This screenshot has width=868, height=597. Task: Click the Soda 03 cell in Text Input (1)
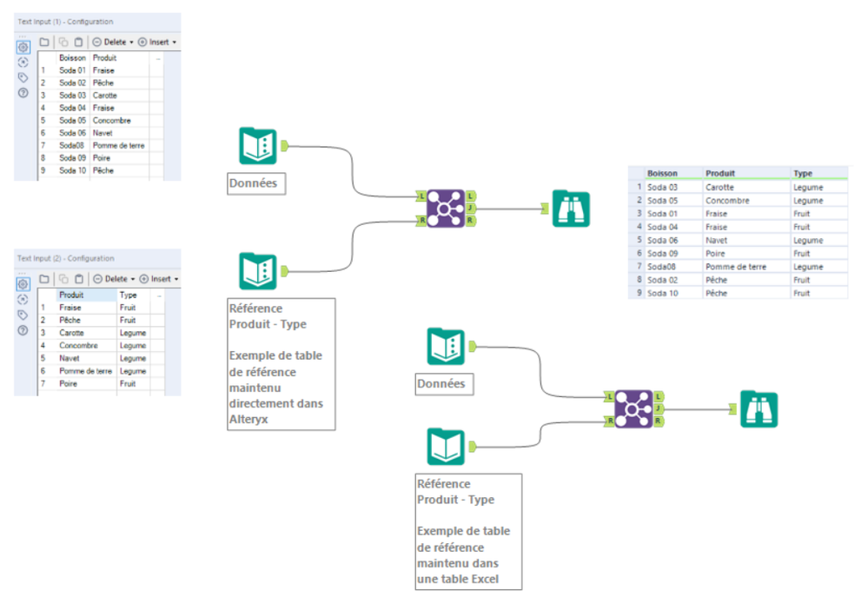[x=72, y=96]
